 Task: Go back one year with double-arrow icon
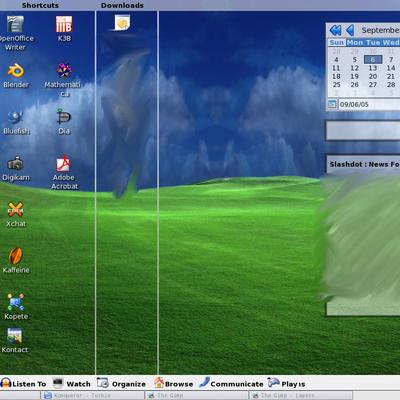pyautogui.click(x=335, y=30)
